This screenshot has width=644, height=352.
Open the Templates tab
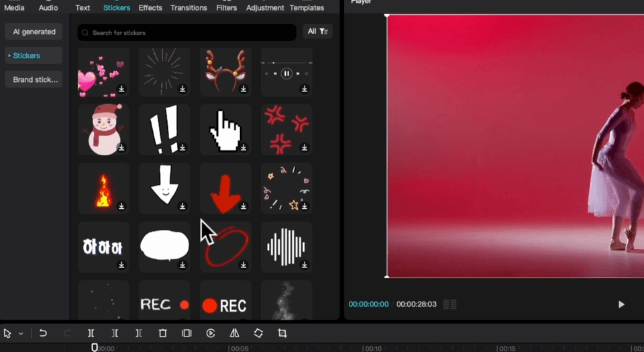[x=307, y=7]
